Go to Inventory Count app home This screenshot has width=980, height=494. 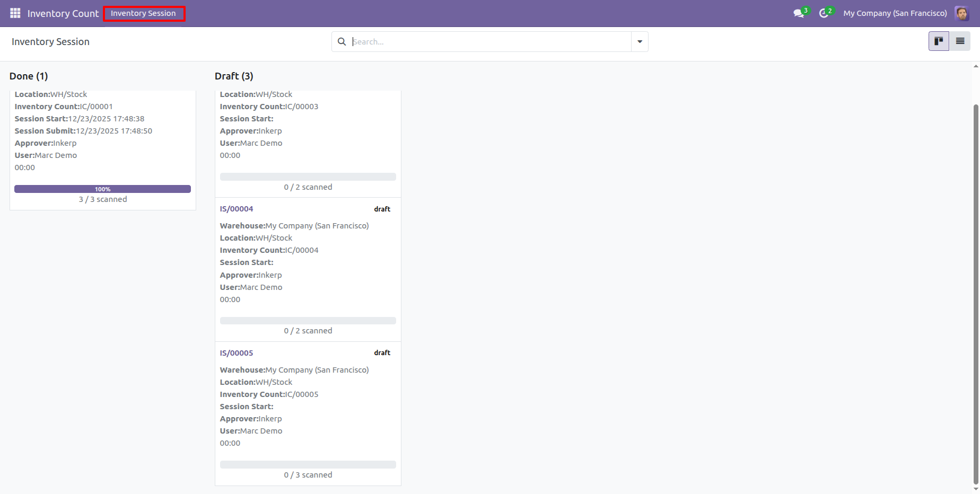tap(63, 13)
